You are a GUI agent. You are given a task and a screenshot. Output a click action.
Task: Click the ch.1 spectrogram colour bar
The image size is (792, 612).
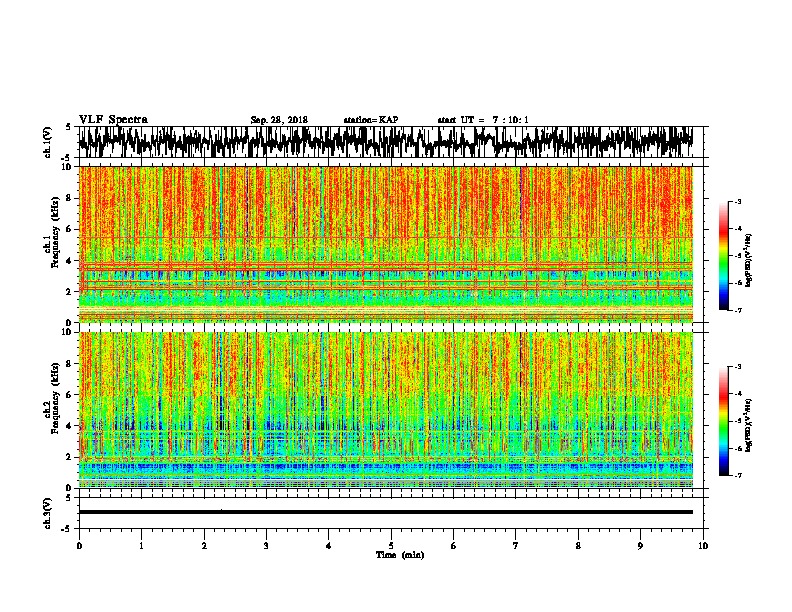click(x=723, y=256)
